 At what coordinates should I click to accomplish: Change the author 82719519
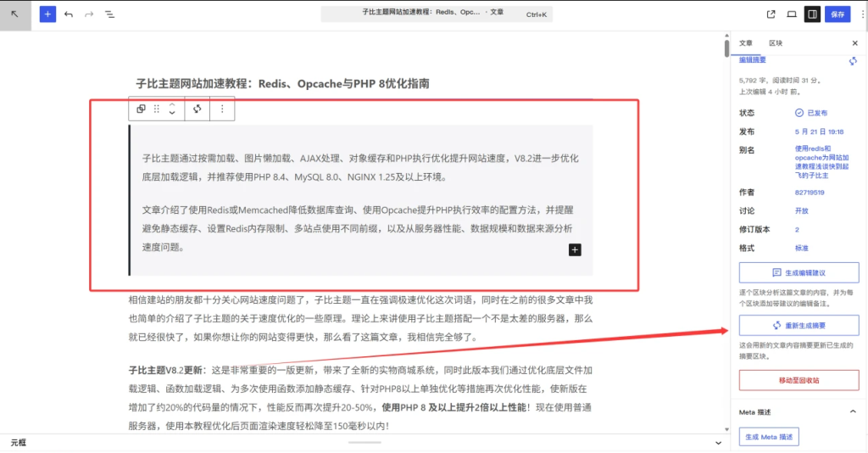[x=810, y=193]
